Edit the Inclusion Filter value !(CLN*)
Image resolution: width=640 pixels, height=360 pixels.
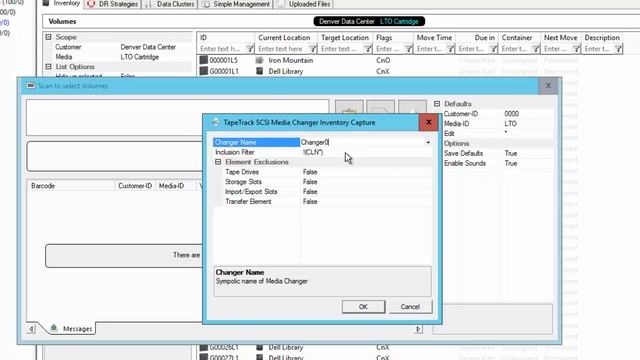(313, 152)
